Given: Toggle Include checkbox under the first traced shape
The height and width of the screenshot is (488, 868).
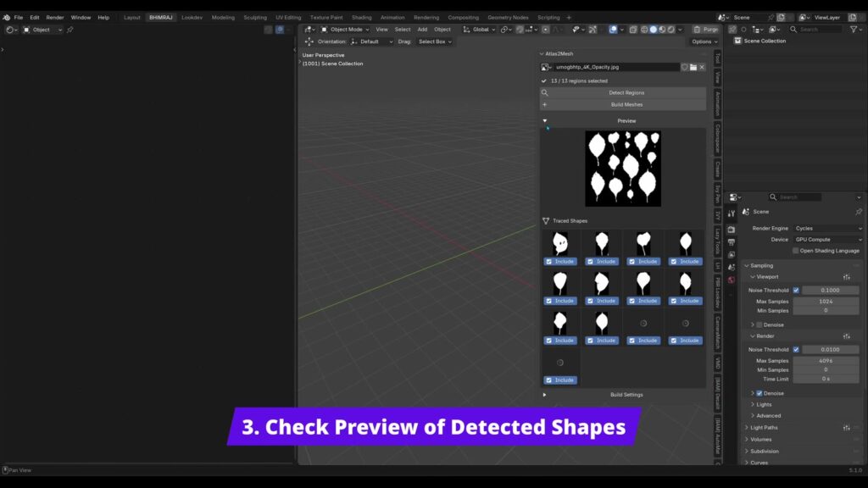Looking at the screenshot, I should (549, 262).
